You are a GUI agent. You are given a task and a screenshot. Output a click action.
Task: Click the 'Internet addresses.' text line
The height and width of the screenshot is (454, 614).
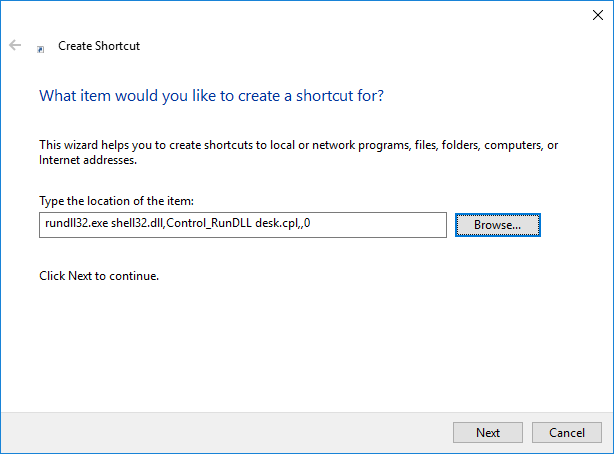[x=88, y=160]
